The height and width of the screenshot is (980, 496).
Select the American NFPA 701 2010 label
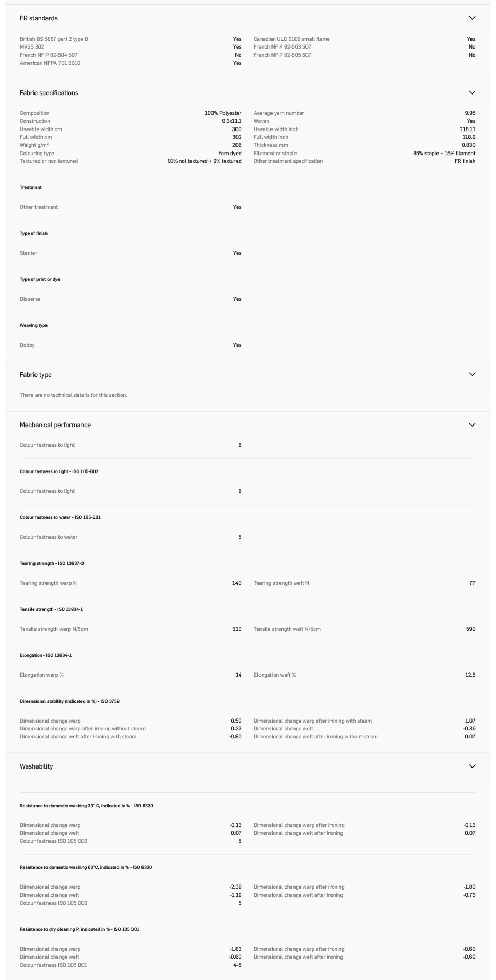(50, 63)
